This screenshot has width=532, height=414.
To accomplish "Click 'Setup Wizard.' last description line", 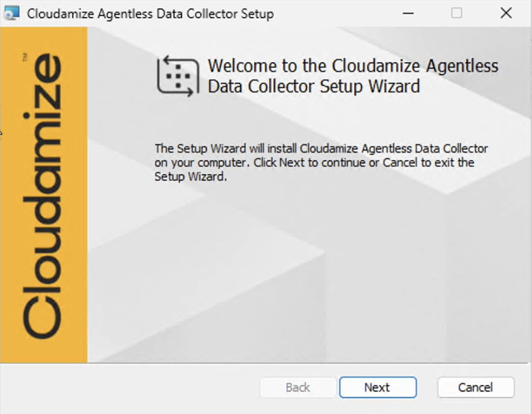I will tap(190, 177).
